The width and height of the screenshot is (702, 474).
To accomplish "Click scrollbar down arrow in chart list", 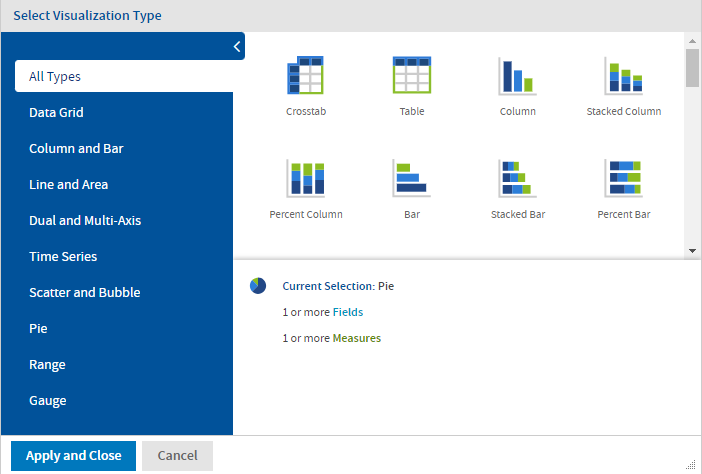I will (692, 251).
